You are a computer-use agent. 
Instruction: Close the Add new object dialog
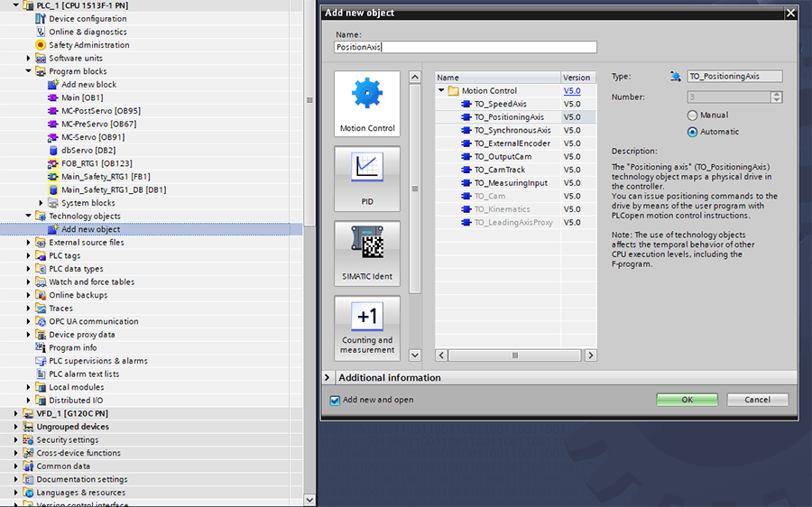click(x=790, y=13)
